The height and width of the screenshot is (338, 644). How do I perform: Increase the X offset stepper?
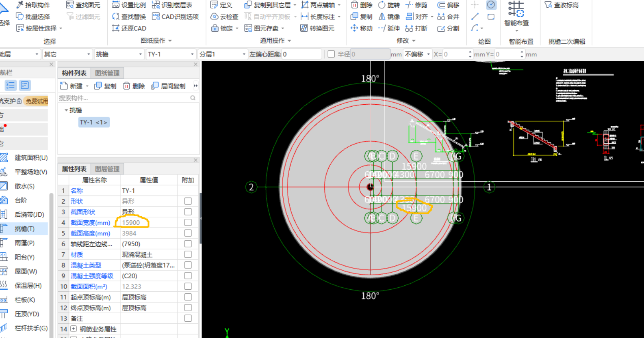tap(470, 52)
